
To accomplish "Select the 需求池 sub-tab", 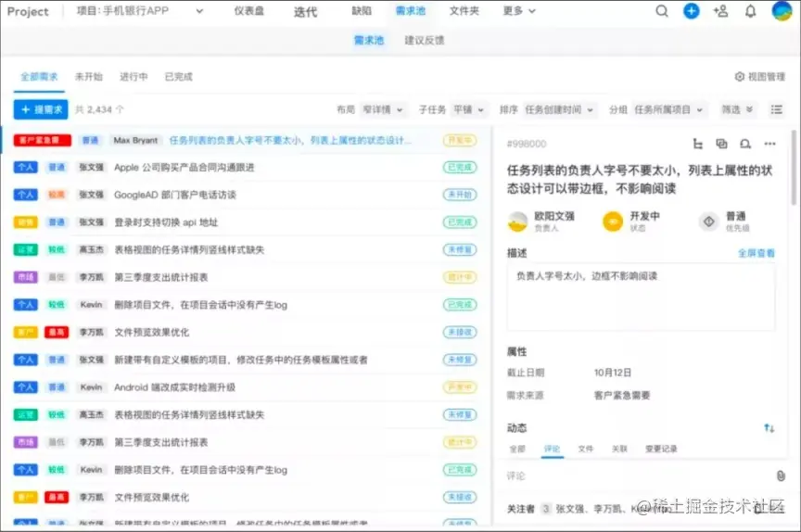I will [x=369, y=41].
